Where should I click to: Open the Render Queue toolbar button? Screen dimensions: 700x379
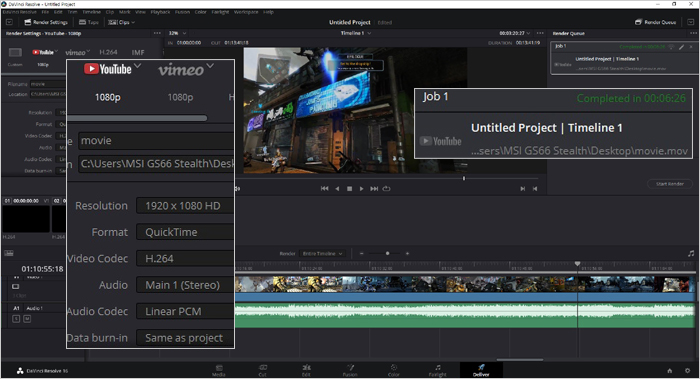[656, 22]
